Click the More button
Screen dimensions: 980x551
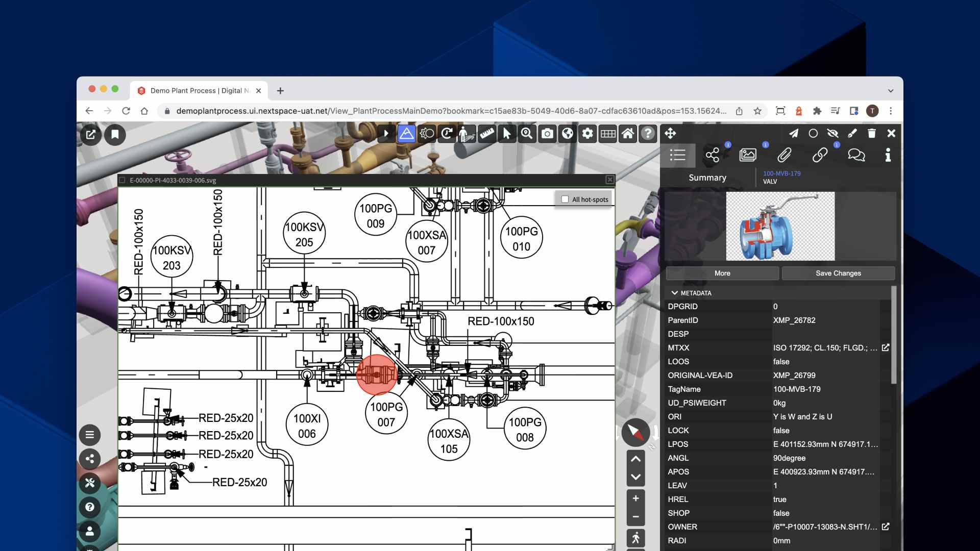click(722, 273)
